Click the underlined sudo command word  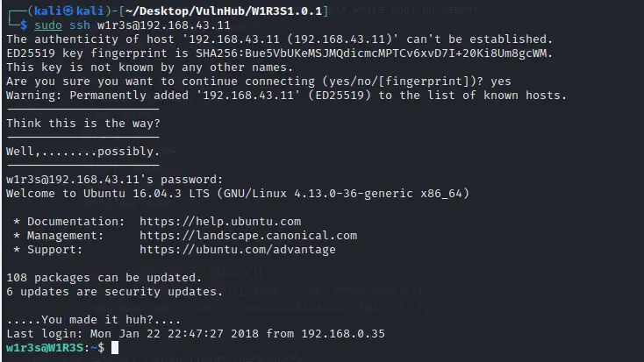(39, 25)
